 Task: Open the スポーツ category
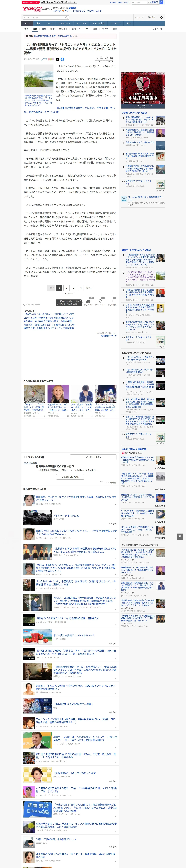[x=76, y=29]
